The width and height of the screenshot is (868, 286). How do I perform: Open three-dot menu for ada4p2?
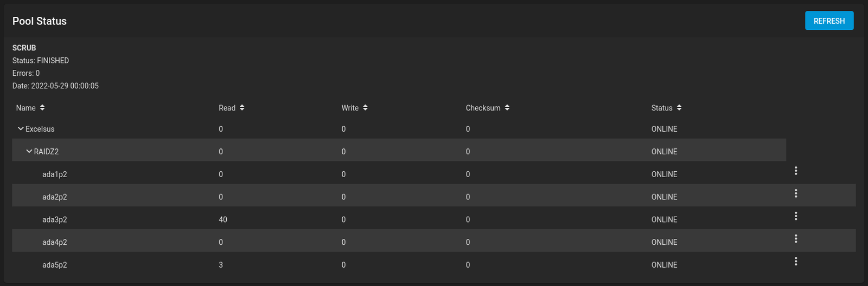(x=796, y=239)
